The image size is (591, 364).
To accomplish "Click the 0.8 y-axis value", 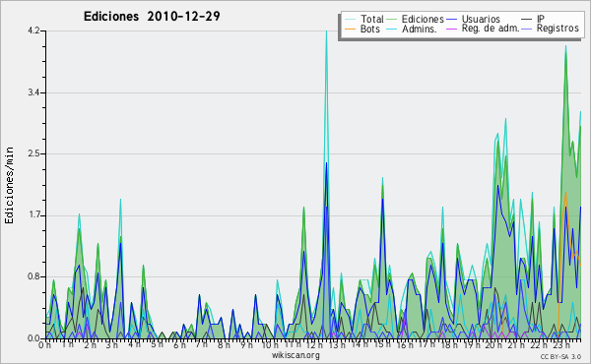I will click(33, 277).
